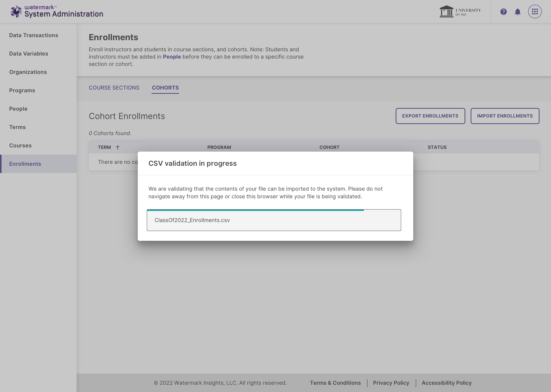This screenshot has height=392, width=551.
Task: Click the Watermark logo icon
Action: (x=16, y=11)
